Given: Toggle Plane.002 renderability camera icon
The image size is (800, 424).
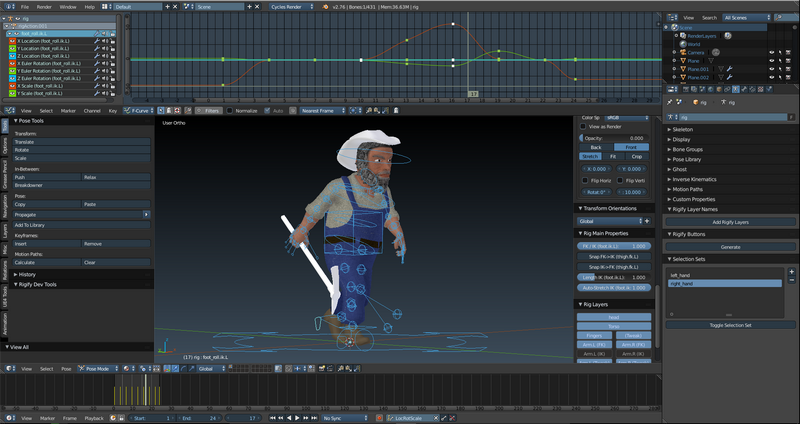Looking at the screenshot, I should point(788,77).
